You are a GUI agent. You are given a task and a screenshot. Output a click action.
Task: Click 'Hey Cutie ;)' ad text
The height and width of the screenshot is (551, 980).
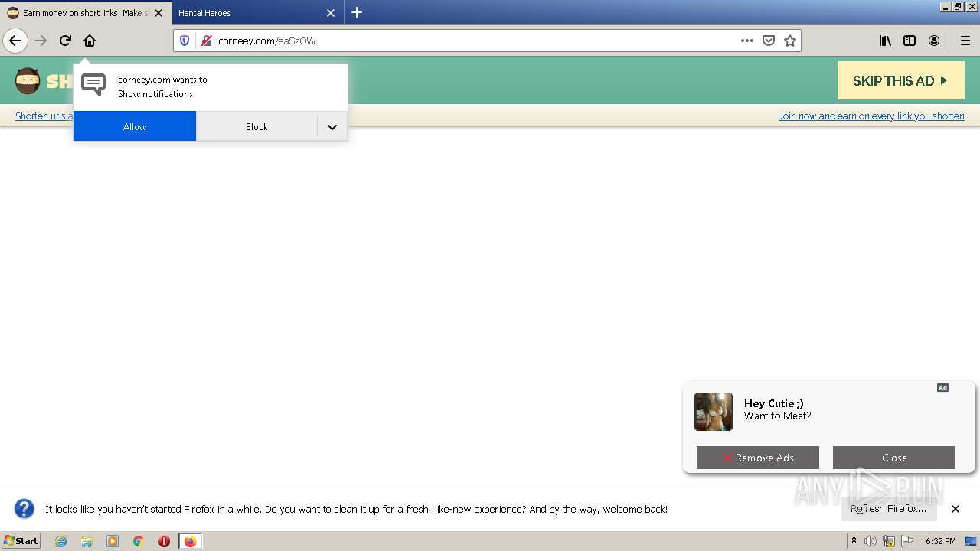[774, 403]
